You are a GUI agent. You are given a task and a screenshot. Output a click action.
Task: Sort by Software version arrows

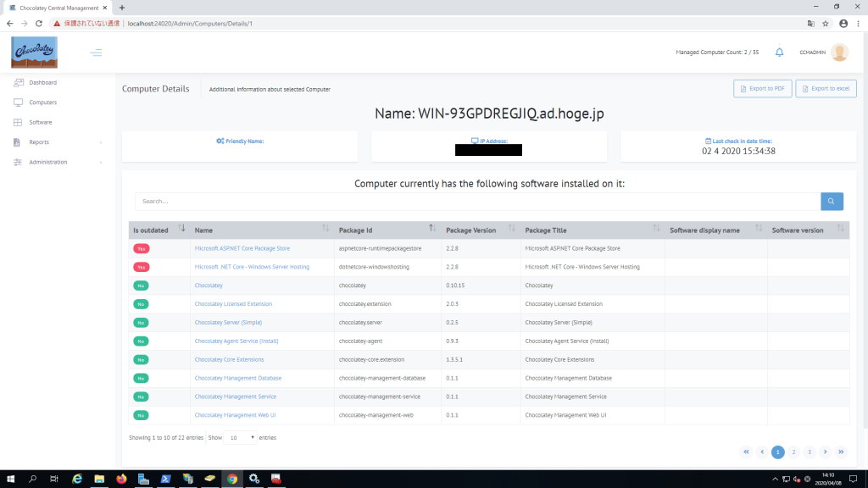tap(840, 228)
